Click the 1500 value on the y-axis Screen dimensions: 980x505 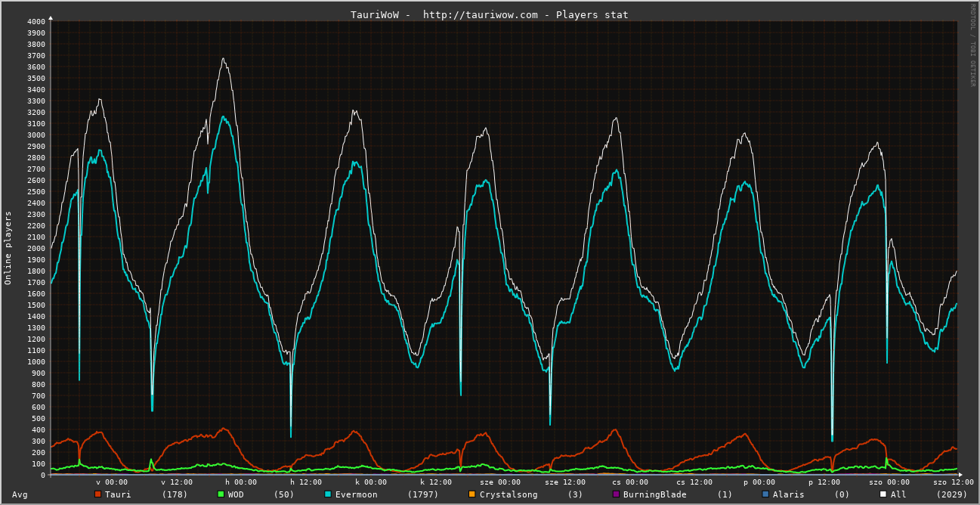tap(36, 305)
